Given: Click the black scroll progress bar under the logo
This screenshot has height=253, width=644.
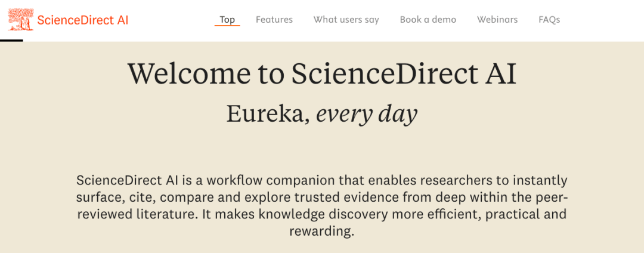Looking at the screenshot, I should coord(11,41).
